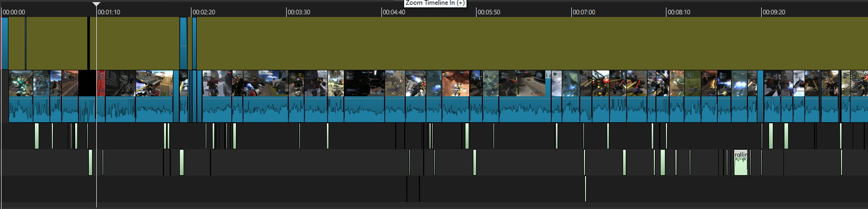Jump to the 00:01:10 ruler mark

click(109, 12)
